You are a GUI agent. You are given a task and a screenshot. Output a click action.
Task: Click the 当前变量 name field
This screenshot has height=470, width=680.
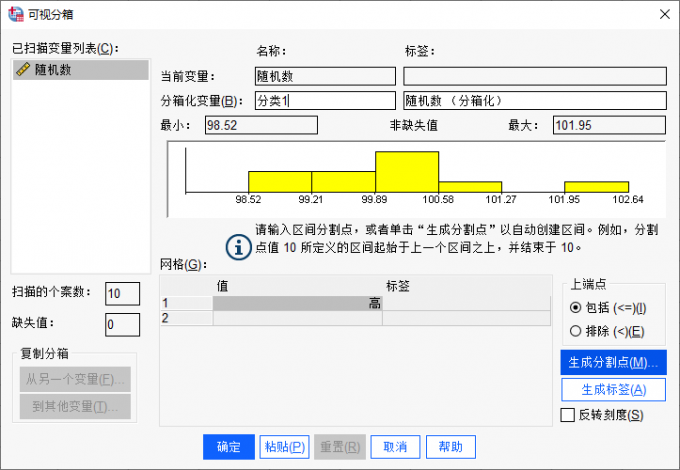coord(325,76)
